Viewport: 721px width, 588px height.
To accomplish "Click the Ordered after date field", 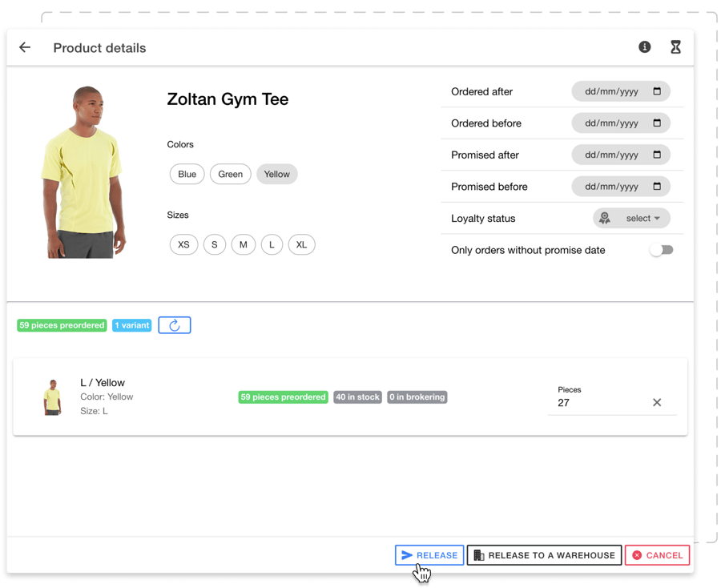I will click(x=621, y=91).
